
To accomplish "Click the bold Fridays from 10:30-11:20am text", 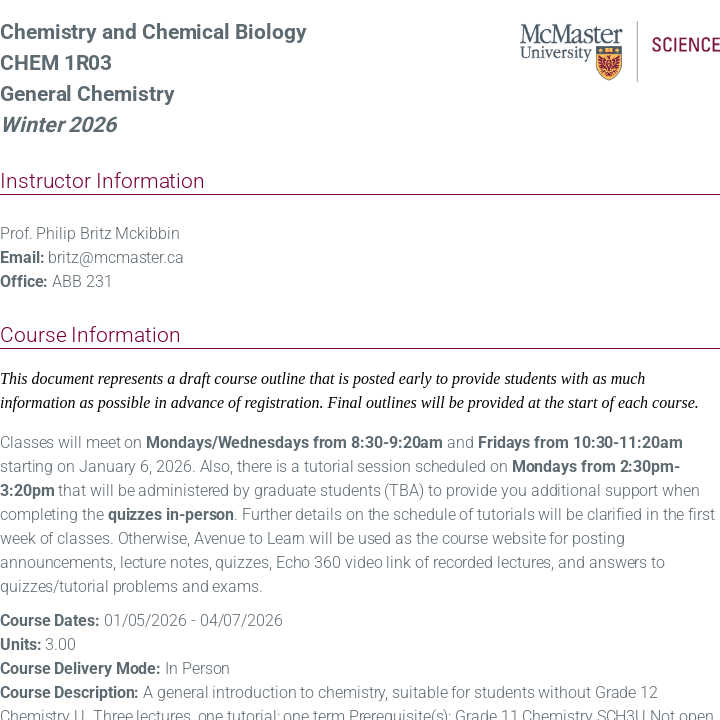I will (x=580, y=443).
